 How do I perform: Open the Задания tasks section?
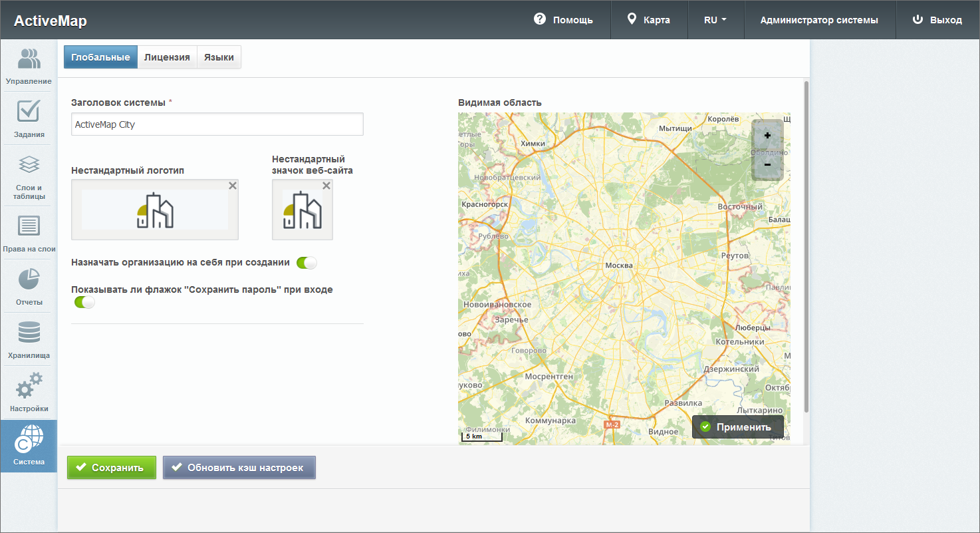[29, 120]
